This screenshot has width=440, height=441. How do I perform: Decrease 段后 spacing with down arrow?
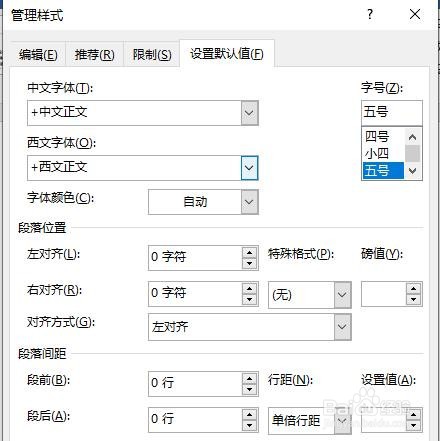click(249, 425)
